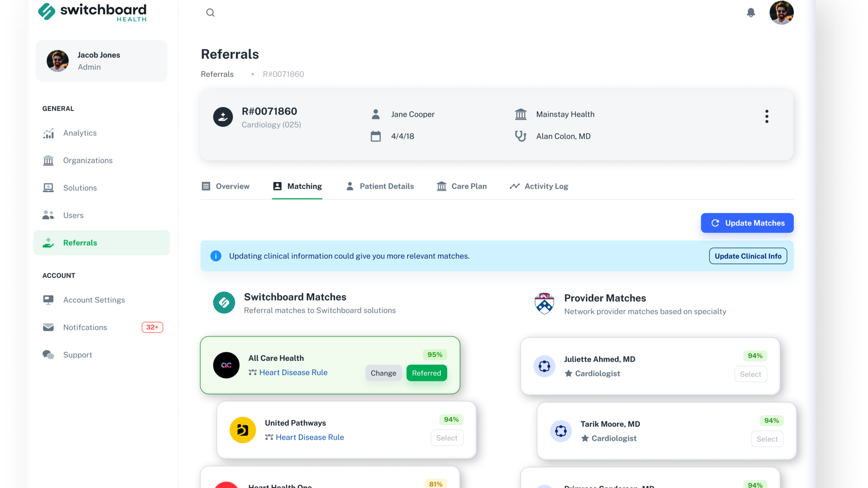Click the Alan Colon, MD physician name
868x488 pixels.
coord(563,136)
